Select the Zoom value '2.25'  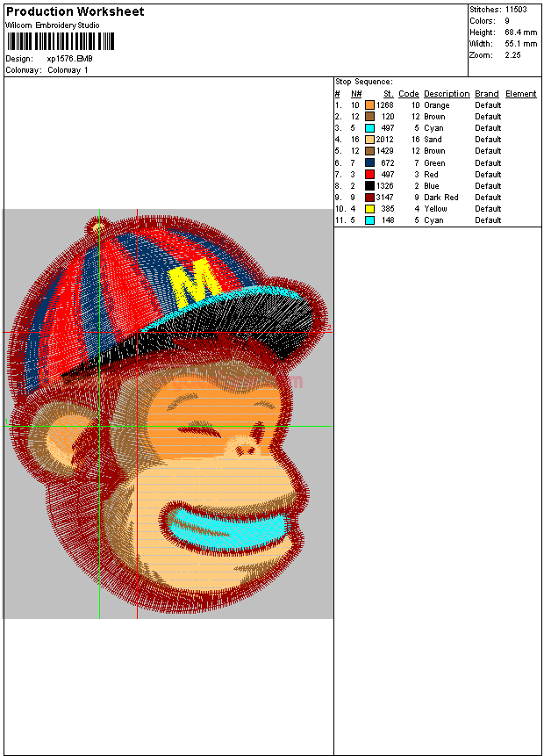point(512,55)
